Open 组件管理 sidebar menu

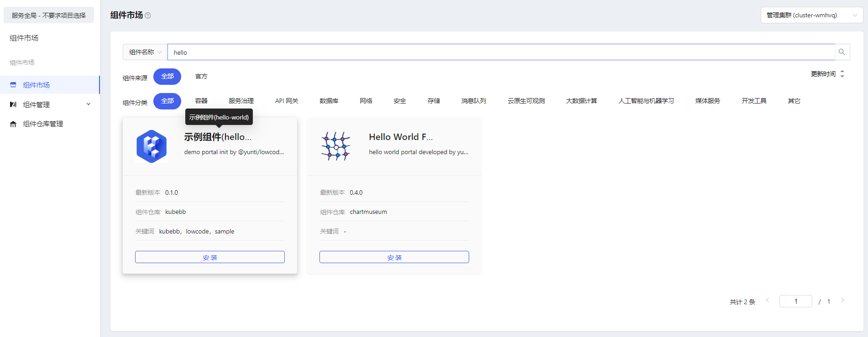[x=50, y=104]
